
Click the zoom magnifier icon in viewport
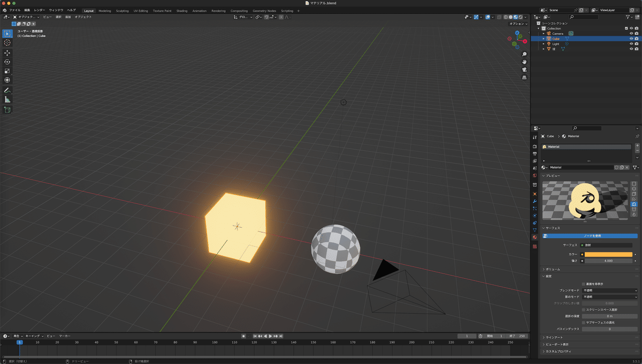tap(524, 55)
